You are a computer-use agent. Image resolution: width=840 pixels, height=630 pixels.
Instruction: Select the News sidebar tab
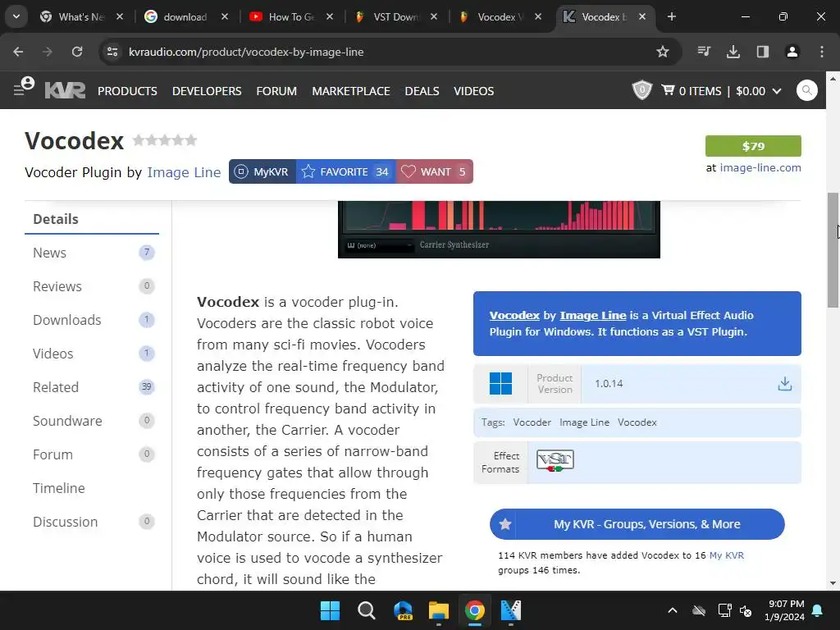click(x=92, y=253)
